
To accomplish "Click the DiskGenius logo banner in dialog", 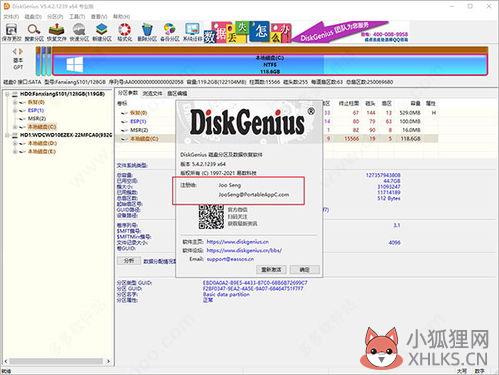I will click(x=249, y=122).
